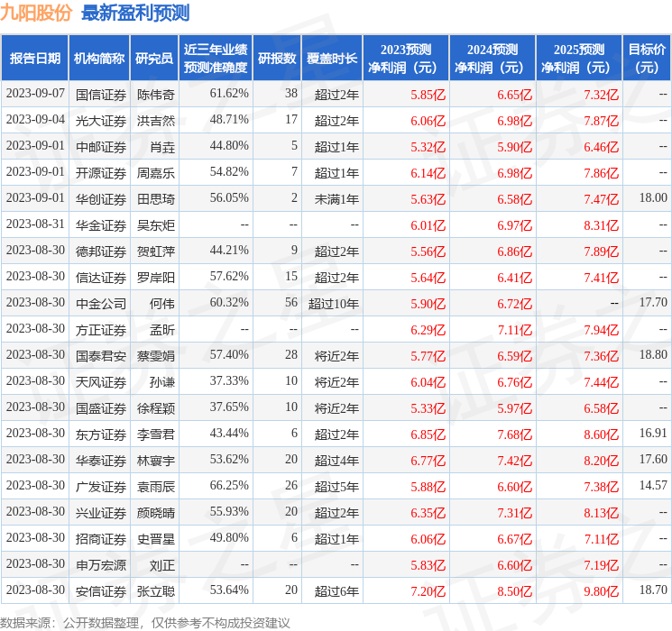The width and height of the screenshot is (672, 631).
Task: Click the 中金公司 institution cell
Action: 101,304
